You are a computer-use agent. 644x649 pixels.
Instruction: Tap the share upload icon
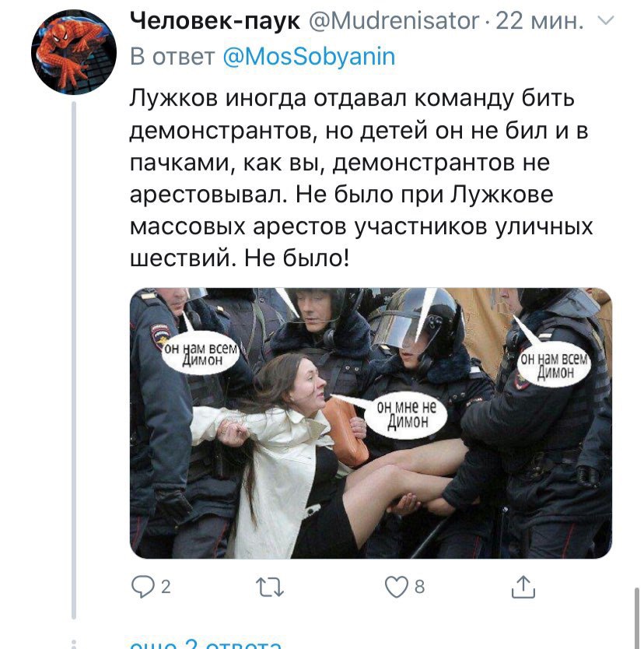523,587
